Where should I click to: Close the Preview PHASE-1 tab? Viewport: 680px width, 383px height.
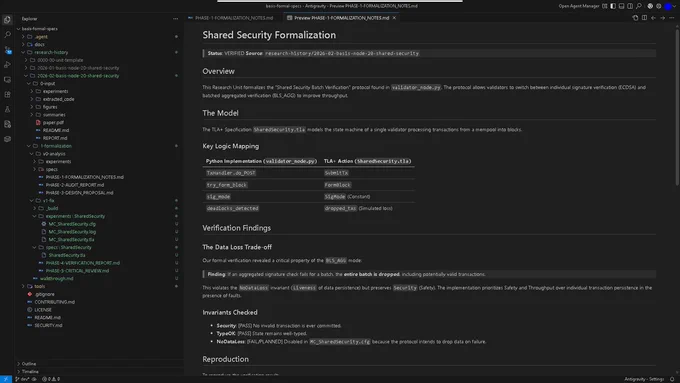(x=394, y=18)
